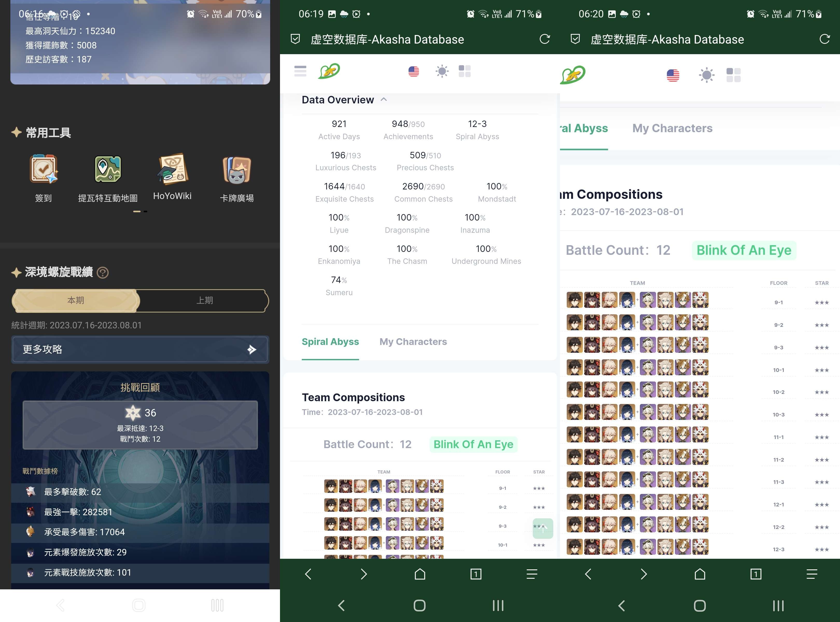Switch to My Characters tab in middle browser
Viewport: 840px width, 622px height.
point(413,342)
